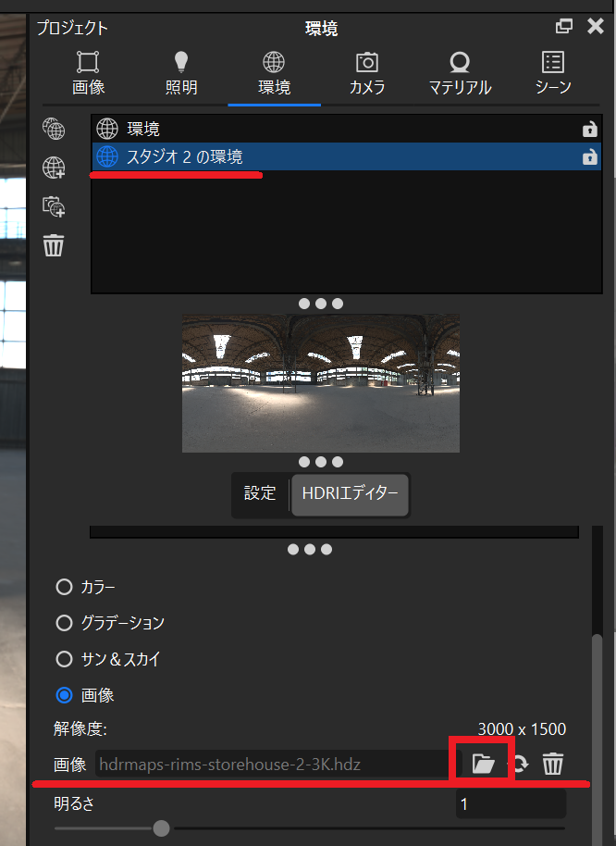This screenshot has height=846, width=616.
Task: Click the 3000 x 1500 resolution value
Action: point(522,729)
